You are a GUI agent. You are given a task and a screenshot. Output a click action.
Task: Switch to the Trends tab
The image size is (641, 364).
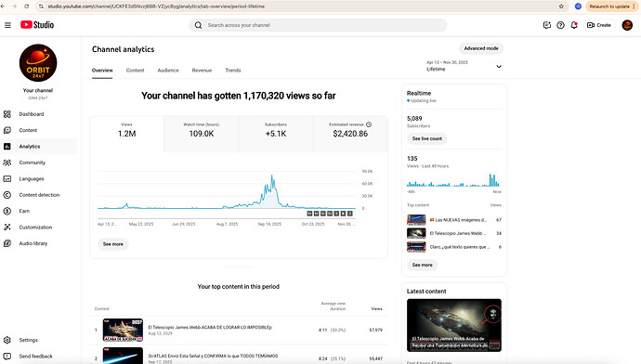[x=233, y=71]
